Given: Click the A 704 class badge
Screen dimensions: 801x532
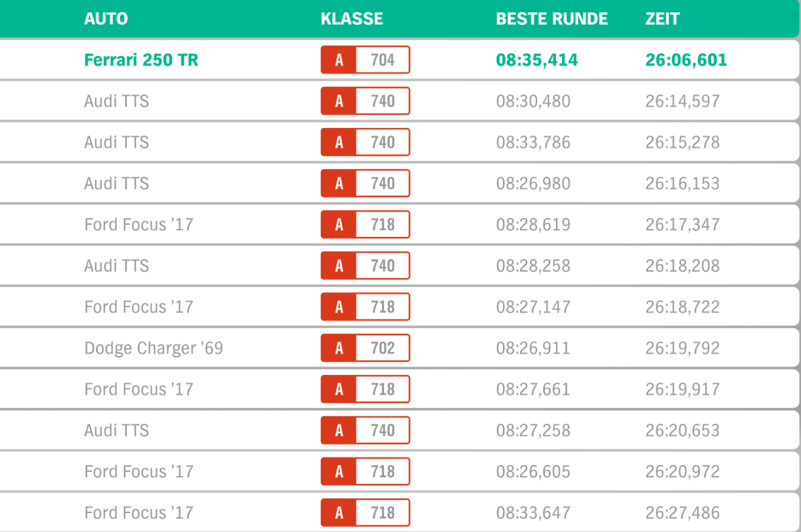Looking at the screenshot, I should 365,60.
